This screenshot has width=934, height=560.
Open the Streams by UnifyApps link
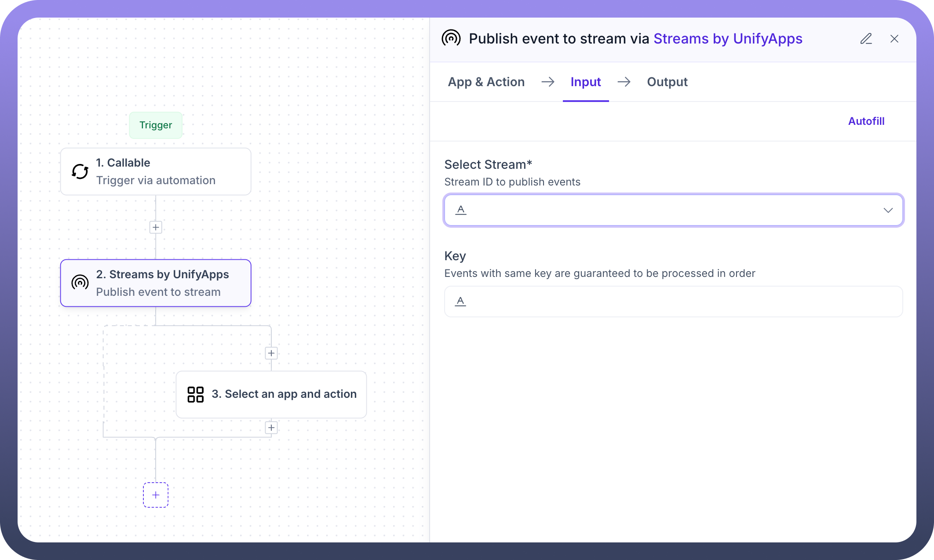(728, 39)
